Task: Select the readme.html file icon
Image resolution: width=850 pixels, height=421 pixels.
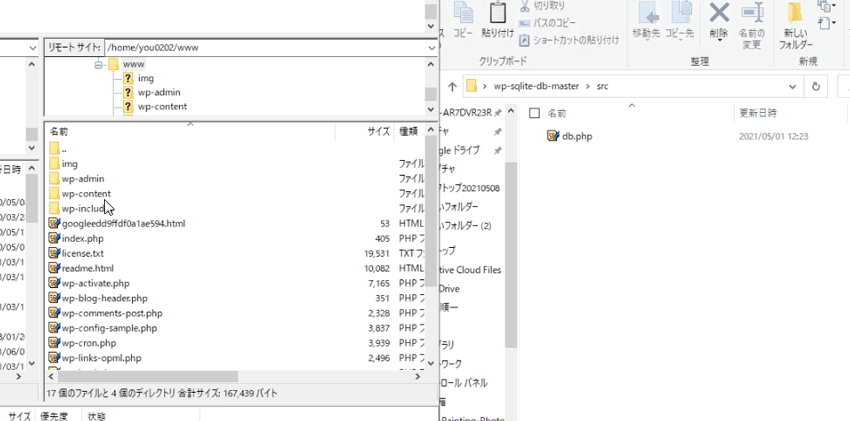Action: pos(54,268)
